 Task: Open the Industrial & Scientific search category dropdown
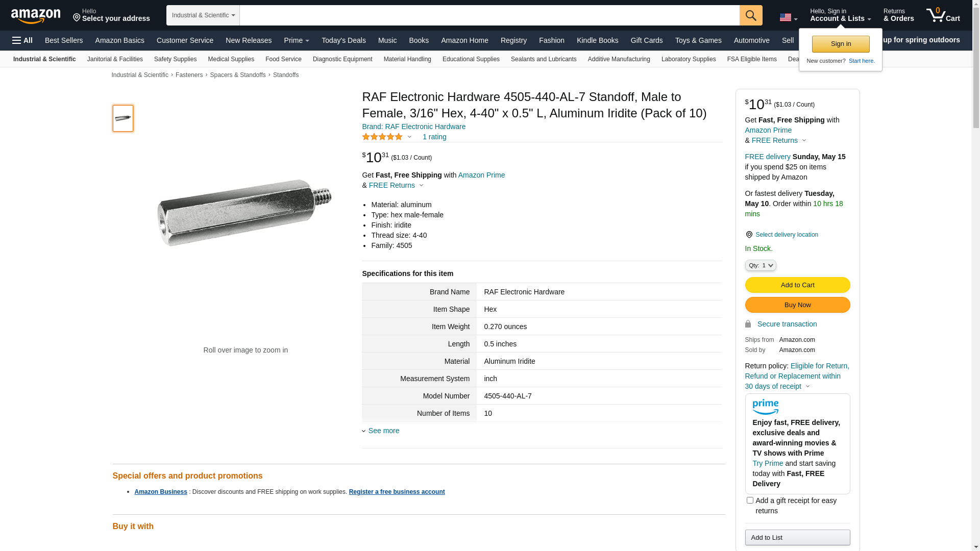pyautogui.click(x=203, y=15)
